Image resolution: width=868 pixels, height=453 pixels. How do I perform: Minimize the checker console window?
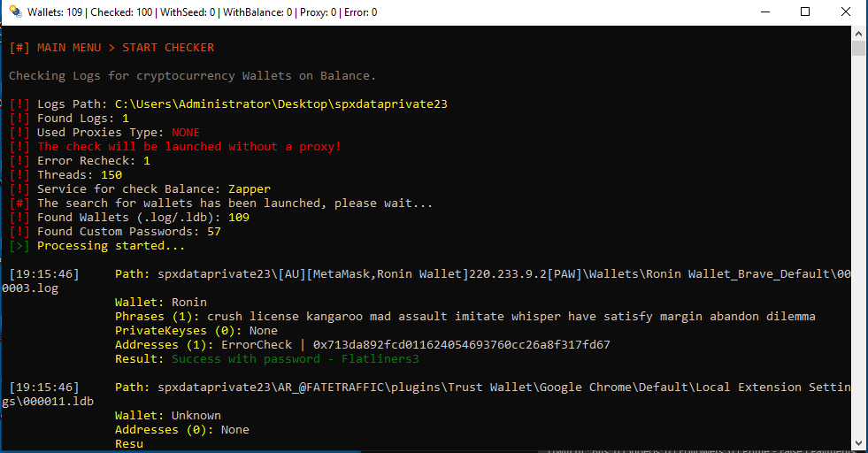coord(764,12)
